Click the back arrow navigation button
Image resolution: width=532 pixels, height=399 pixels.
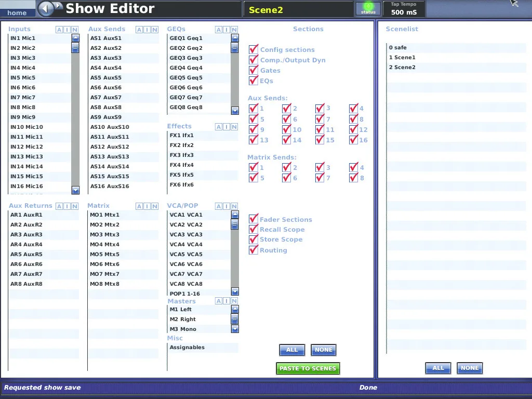(46, 8)
